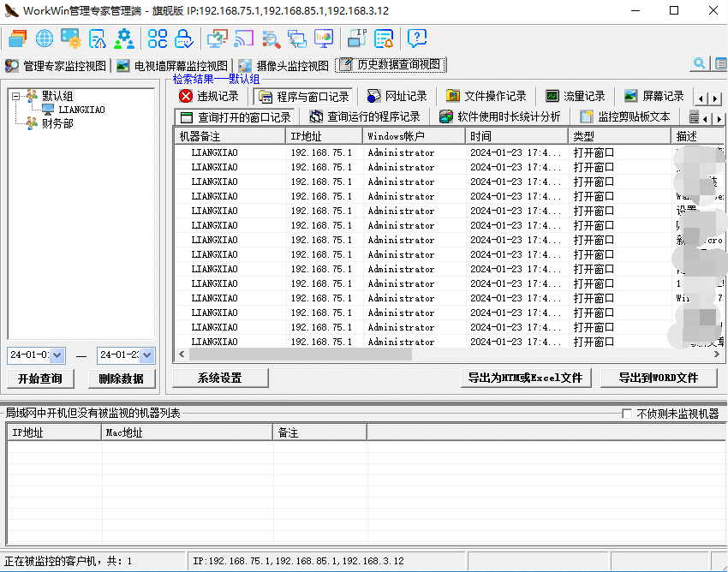Open the 屏幕记录 tab
728x572 pixels.
[x=654, y=96]
